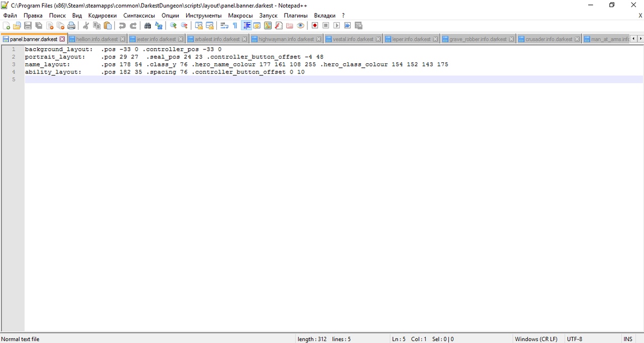
Task: Open the Вкладки menu
Action: [325, 16]
